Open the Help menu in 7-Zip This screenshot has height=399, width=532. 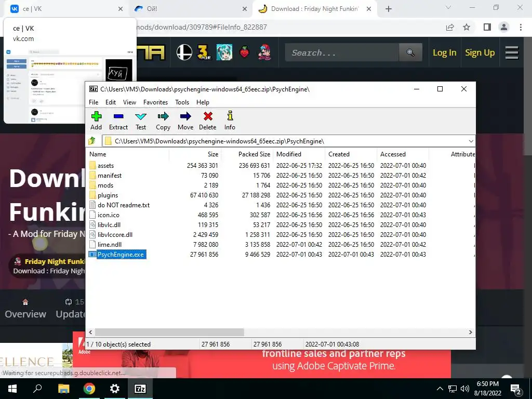click(203, 102)
